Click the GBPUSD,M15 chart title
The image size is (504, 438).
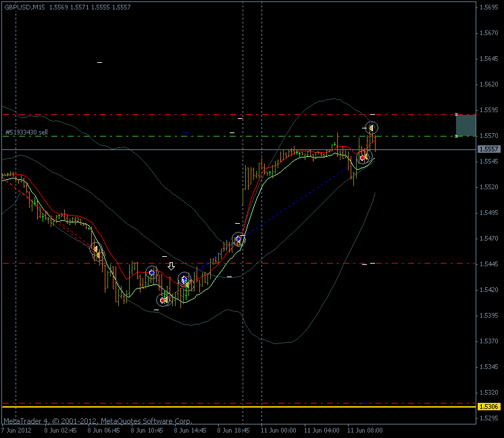25,7
